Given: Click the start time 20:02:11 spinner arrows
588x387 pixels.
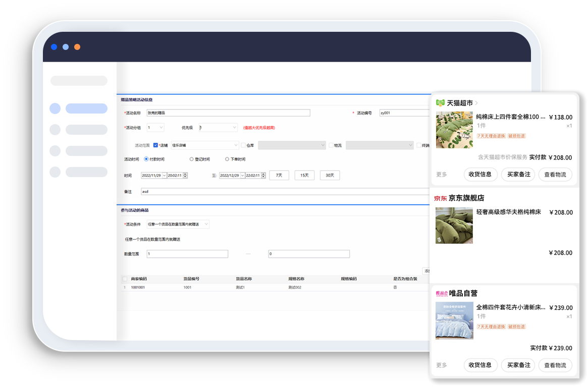Looking at the screenshot, I should 185,176.
